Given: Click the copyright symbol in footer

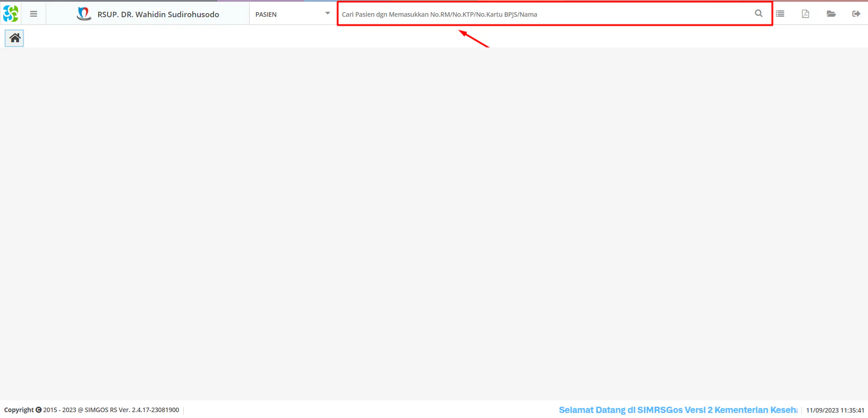Looking at the screenshot, I should pos(38,410).
